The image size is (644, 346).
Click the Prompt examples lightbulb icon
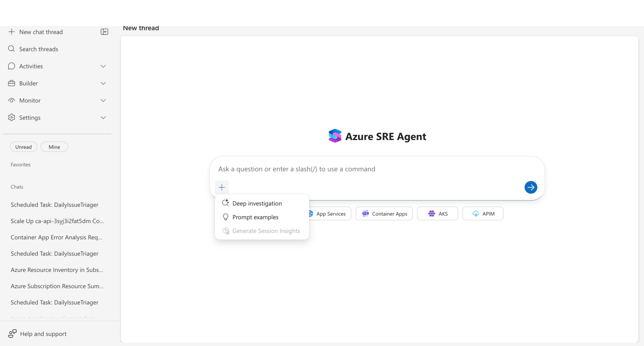(226, 217)
